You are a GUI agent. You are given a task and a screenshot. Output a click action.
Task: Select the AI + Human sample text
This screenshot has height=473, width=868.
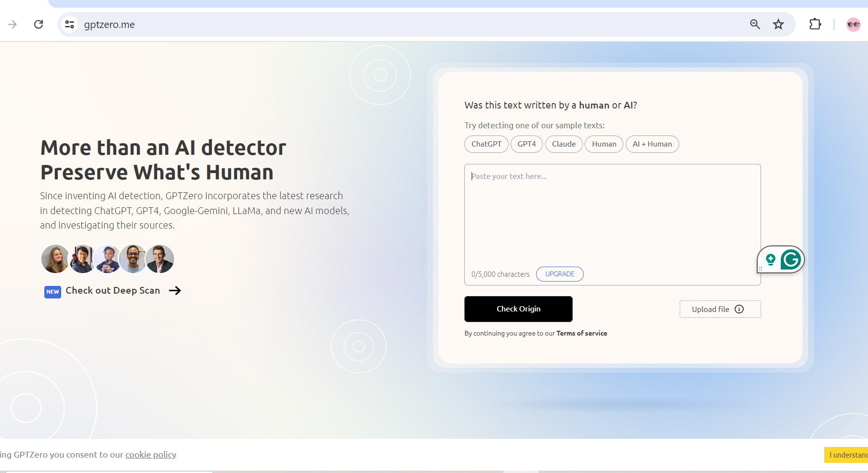[x=652, y=144]
